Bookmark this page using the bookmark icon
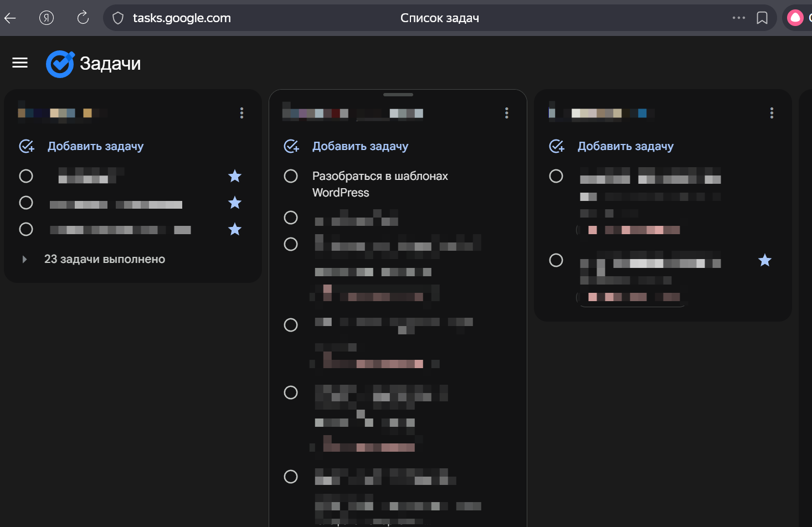 pos(762,18)
